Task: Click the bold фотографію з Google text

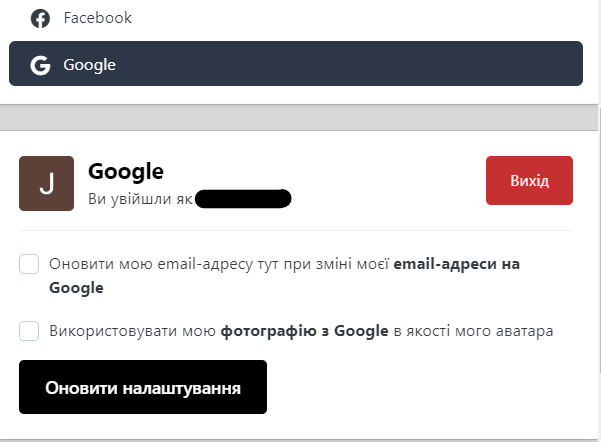Action: coord(304,331)
